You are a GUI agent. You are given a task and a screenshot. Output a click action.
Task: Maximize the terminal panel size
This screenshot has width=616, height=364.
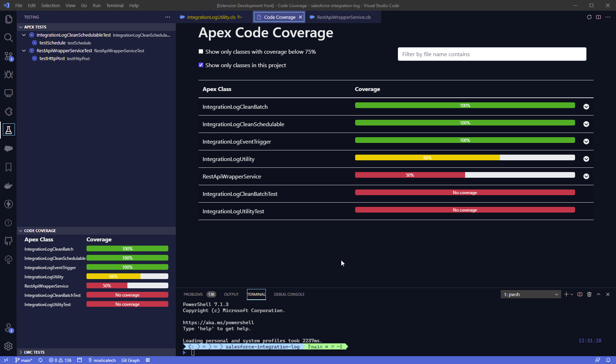point(599,294)
